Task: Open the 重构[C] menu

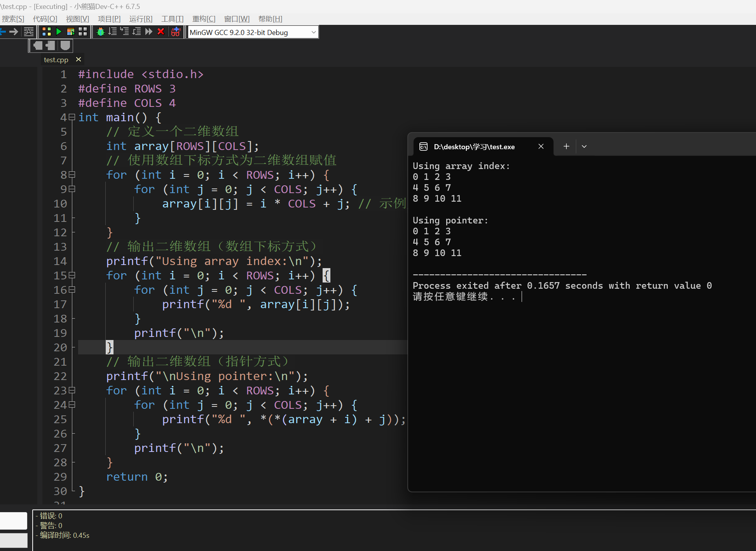Action: (x=204, y=19)
